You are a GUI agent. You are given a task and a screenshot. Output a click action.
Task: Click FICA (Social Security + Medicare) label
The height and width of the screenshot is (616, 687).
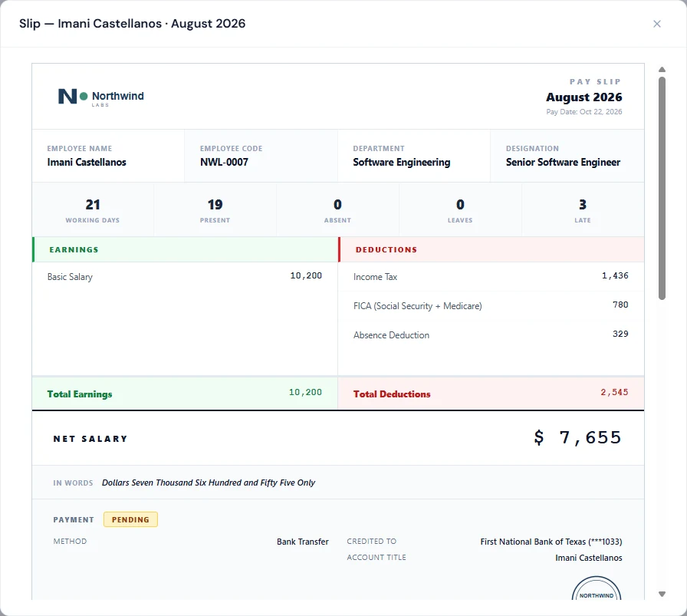[418, 306]
